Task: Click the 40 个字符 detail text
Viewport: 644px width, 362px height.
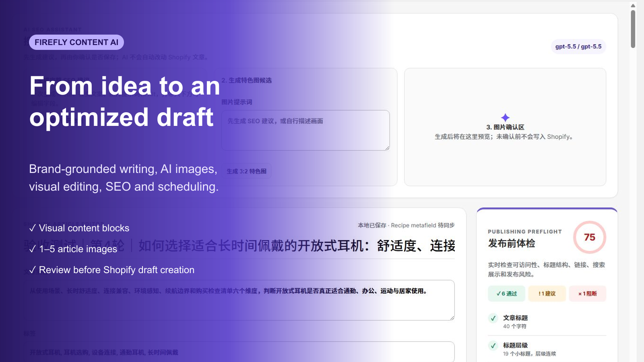Action: [515, 326]
